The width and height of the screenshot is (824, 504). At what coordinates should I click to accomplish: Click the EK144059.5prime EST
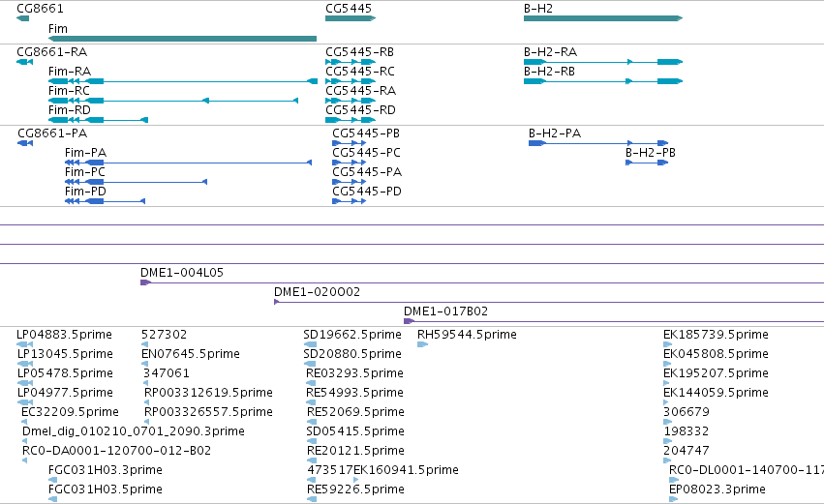666,402
